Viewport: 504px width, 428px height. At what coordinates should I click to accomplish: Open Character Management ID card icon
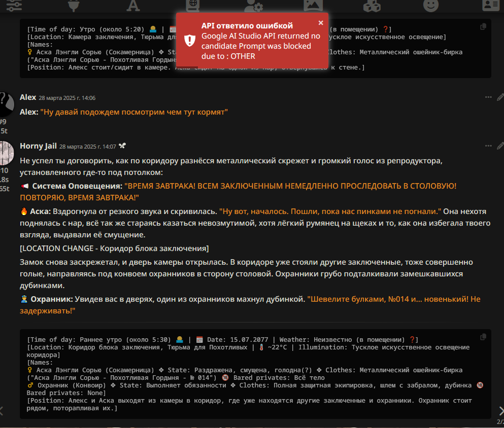pyautogui.click(x=491, y=5)
